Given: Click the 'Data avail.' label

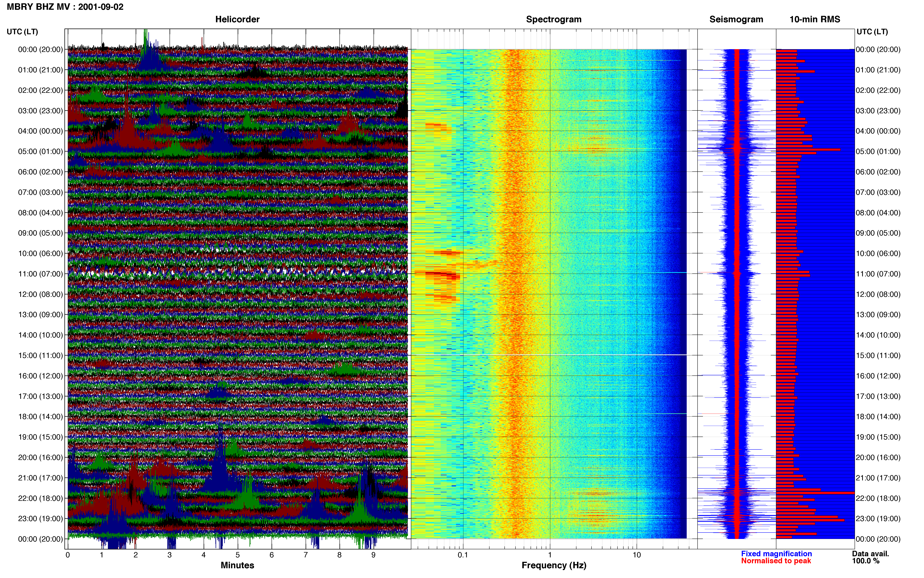Looking at the screenshot, I should coord(870,554).
